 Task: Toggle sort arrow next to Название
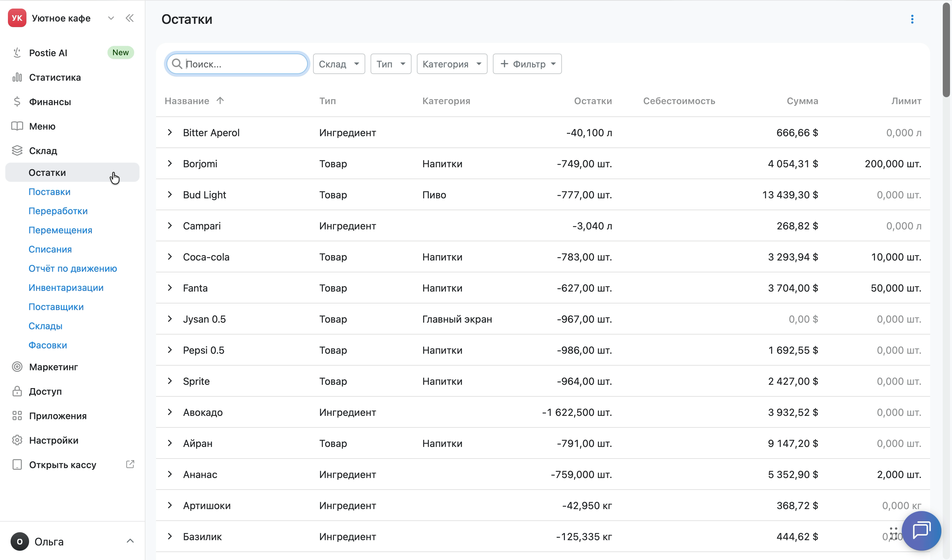click(220, 100)
